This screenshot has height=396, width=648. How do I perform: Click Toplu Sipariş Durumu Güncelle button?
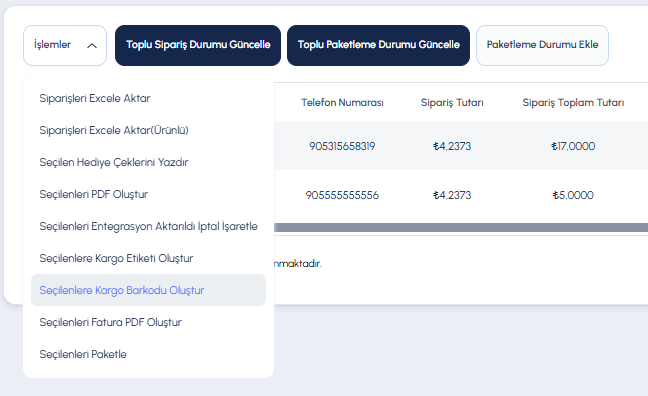(x=198, y=45)
